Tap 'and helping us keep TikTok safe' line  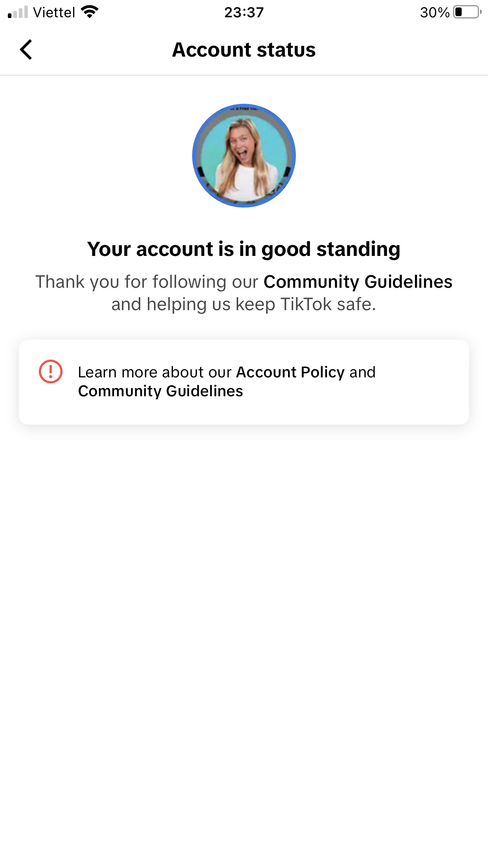coord(244,305)
